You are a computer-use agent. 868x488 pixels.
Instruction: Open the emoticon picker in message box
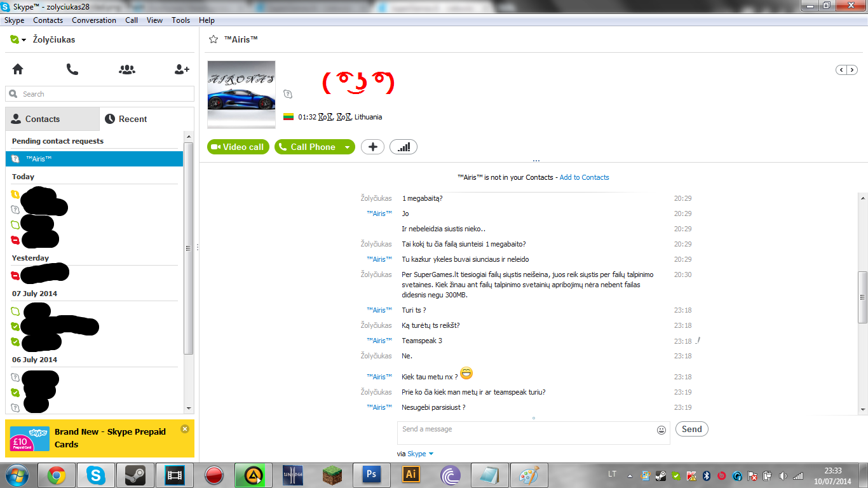661,430
